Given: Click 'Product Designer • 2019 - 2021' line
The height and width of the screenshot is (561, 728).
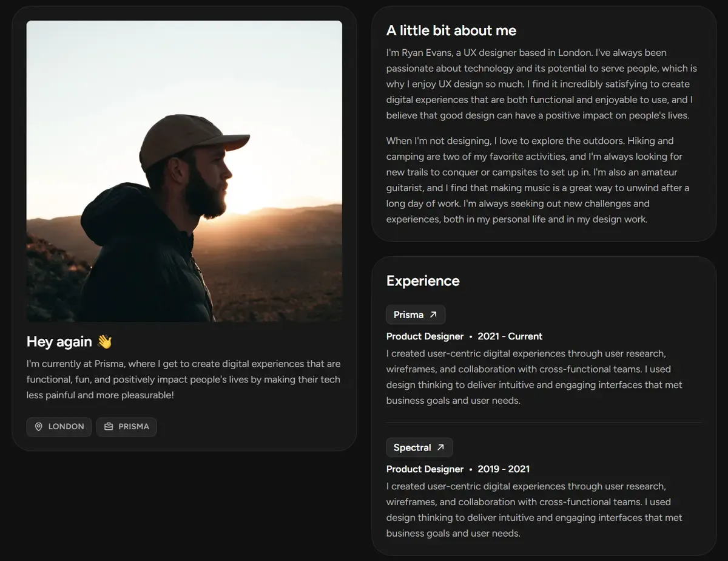Looking at the screenshot, I should (x=458, y=469).
